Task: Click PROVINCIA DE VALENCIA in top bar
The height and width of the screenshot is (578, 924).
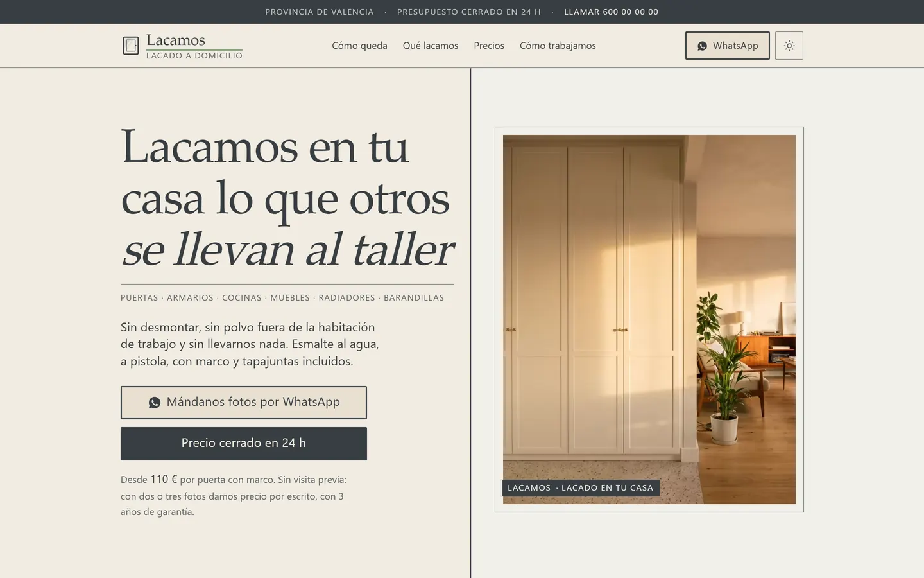Action: tap(320, 12)
